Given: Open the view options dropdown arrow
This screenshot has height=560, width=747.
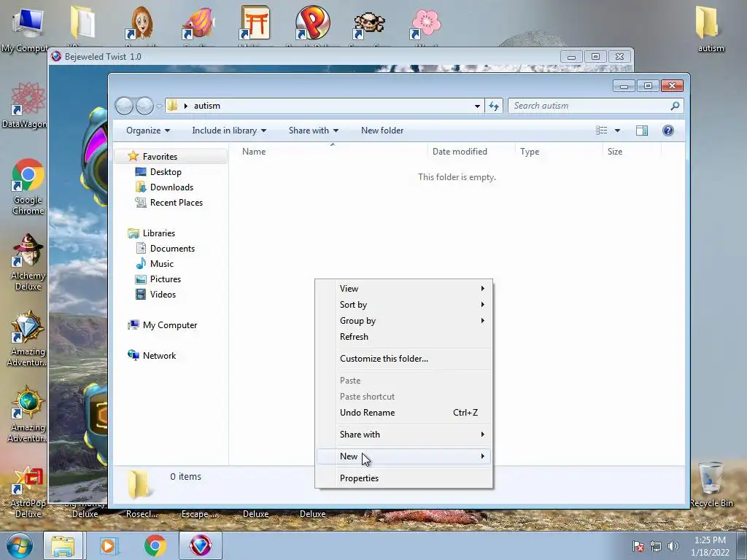Looking at the screenshot, I should tap(617, 131).
